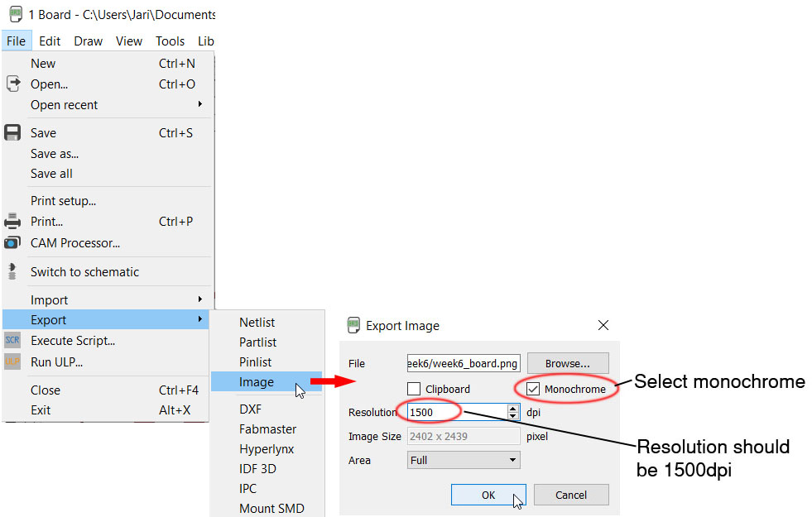Choose IDF 3D export option

tap(267, 468)
